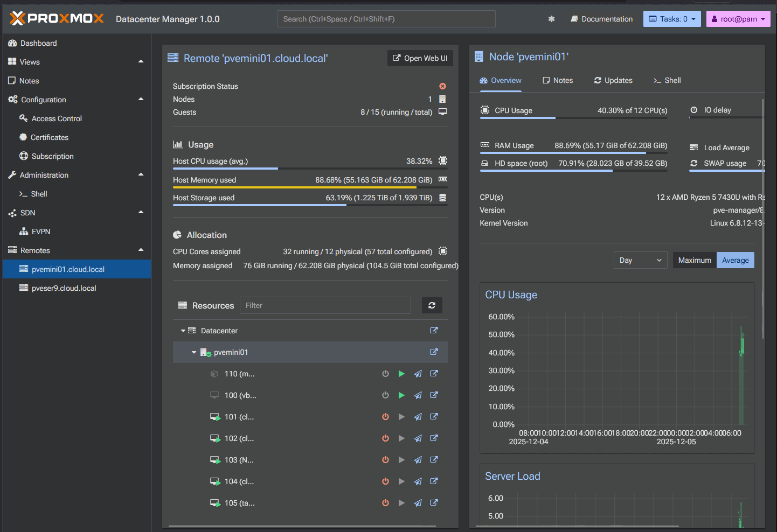Keep Average graph mode selected
This screenshot has width=777, height=532.
(x=735, y=260)
